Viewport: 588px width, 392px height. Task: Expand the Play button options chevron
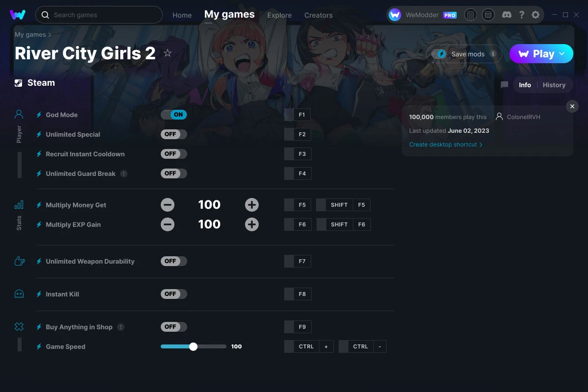(x=562, y=53)
